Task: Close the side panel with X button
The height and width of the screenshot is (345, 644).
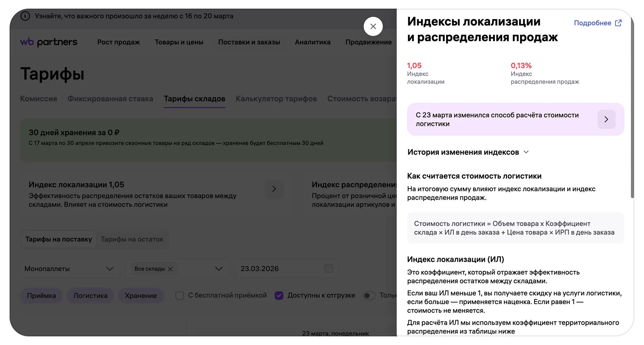Action: (x=373, y=27)
